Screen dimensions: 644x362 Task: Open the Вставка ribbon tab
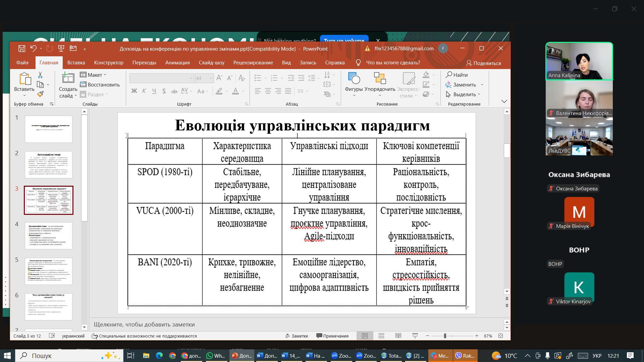coord(76,63)
